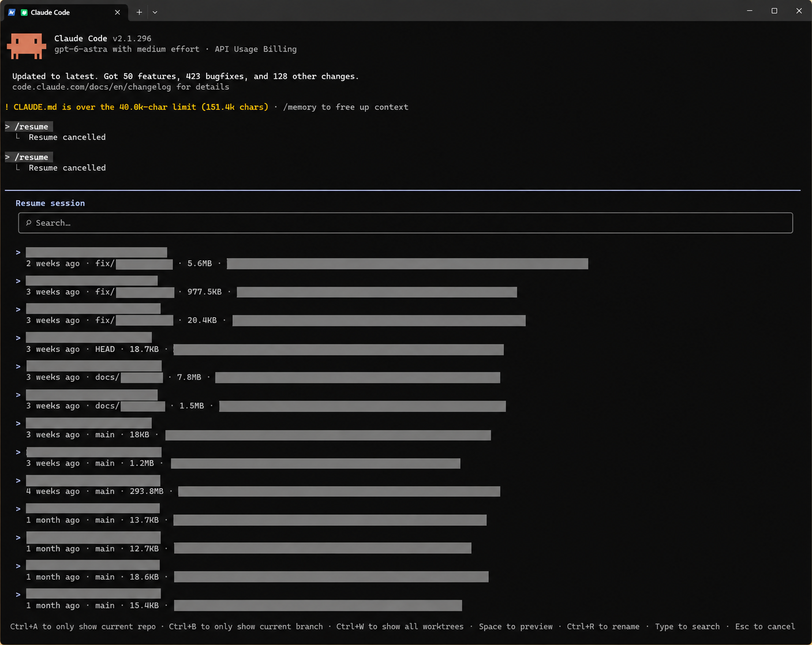812x645 pixels.
Task: Maximize the terminal window
Action: click(x=774, y=11)
